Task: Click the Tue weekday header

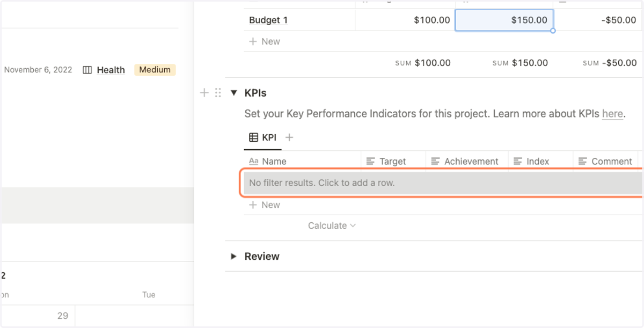Action: click(149, 295)
